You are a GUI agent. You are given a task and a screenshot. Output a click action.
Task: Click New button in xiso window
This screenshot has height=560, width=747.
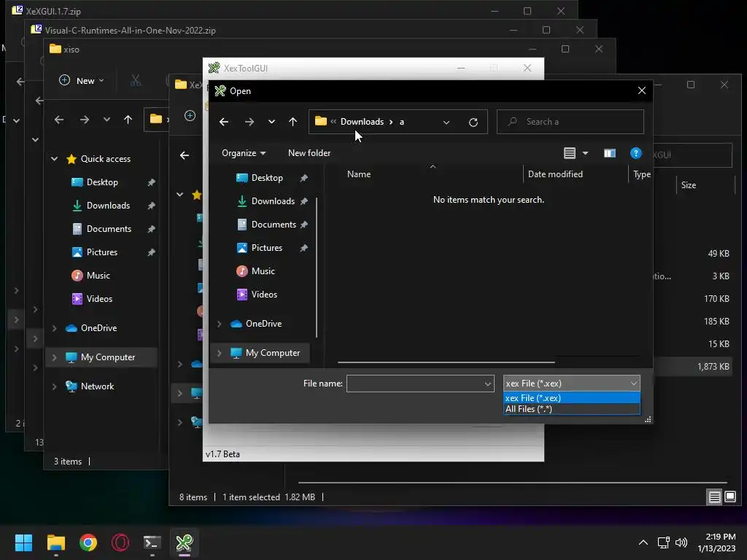[x=82, y=80]
